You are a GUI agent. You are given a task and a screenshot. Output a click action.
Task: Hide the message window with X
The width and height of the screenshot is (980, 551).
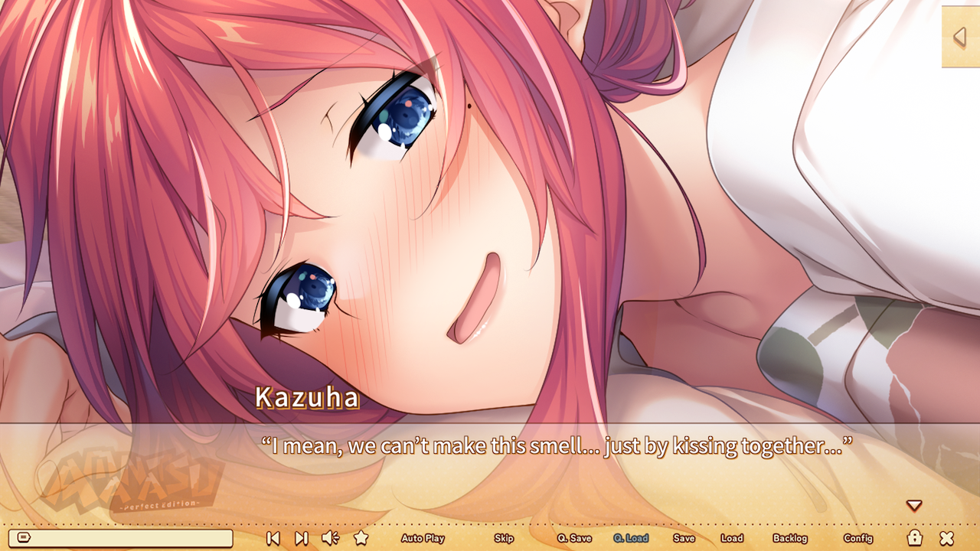coord(947,538)
